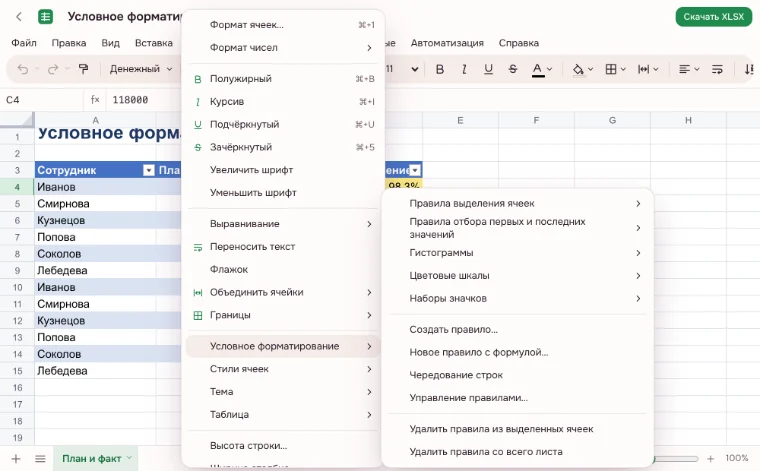
Task: Choose Чередование строк entry
Action: tap(518, 375)
